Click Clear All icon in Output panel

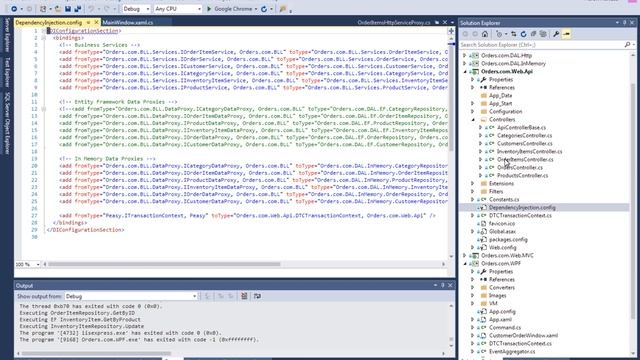244,296
